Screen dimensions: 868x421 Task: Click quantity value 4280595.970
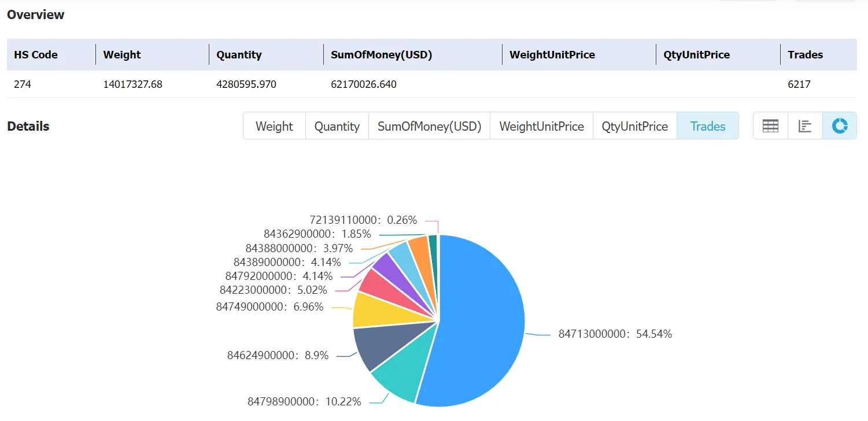[x=246, y=84]
